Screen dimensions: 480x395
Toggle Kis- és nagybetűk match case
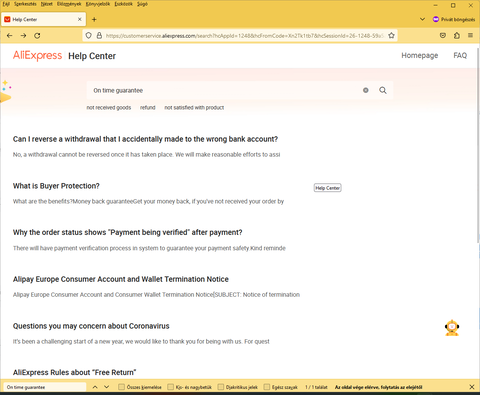pyautogui.click(x=171, y=387)
